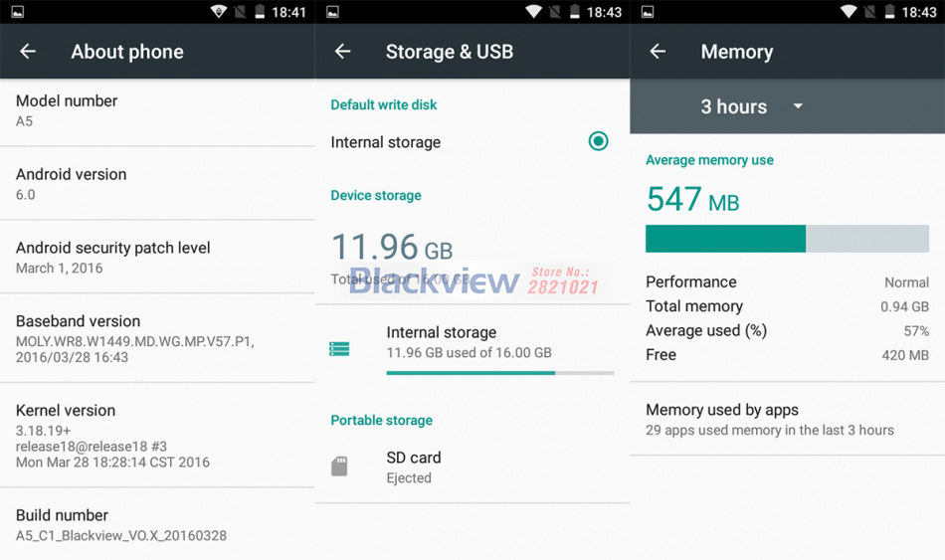Tap back arrow in About phone header
This screenshot has height=560, width=945.
28,52
